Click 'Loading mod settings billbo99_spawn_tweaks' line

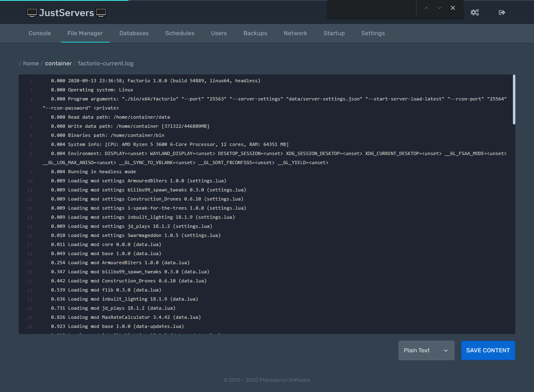click(x=149, y=190)
